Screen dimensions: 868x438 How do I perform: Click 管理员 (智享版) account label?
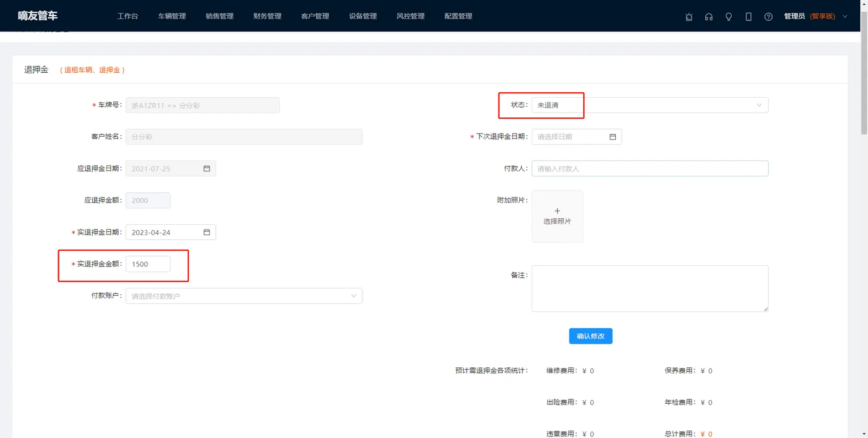point(809,16)
